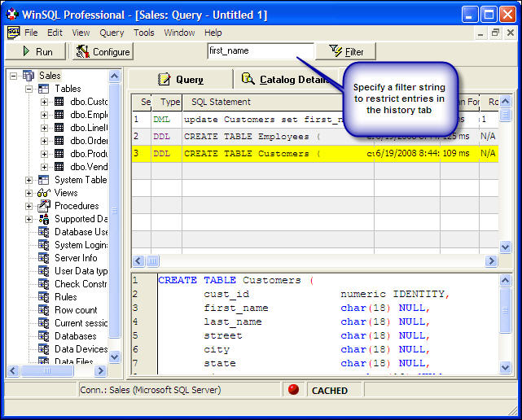Open the Help menu
The image size is (522, 420).
coord(213,33)
